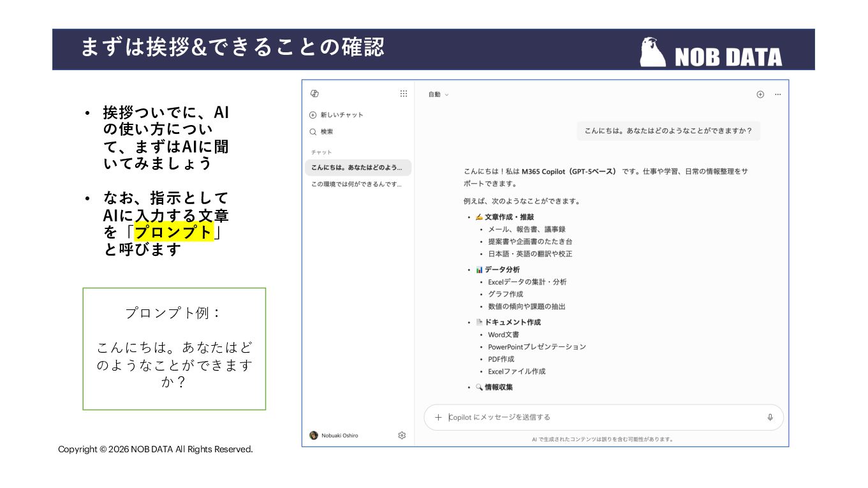Screen dimensions: 868x488
Task: Click the M365 Copilot（GPT-5ベース） bold text
Action: pos(570,172)
